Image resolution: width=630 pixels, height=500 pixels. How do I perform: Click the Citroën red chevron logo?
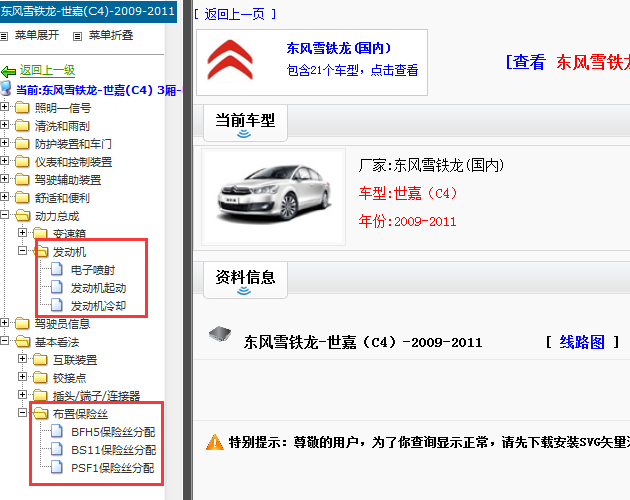(x=230, y=59)
